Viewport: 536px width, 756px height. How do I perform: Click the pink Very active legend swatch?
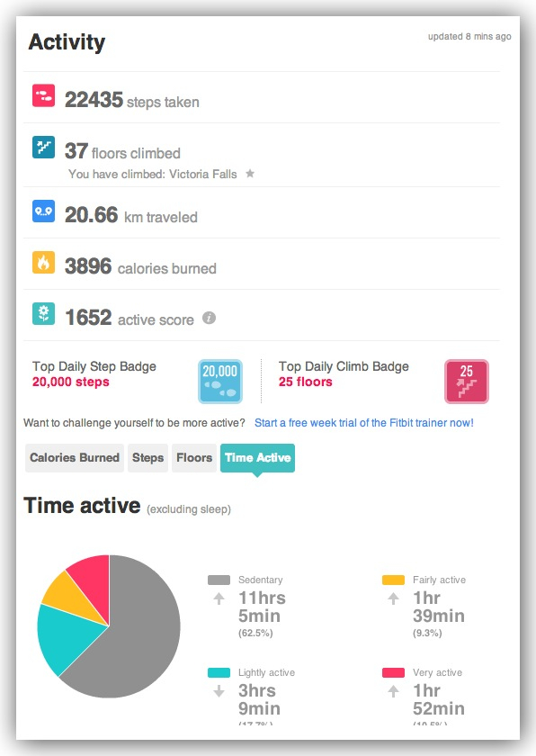click(393, 672)
